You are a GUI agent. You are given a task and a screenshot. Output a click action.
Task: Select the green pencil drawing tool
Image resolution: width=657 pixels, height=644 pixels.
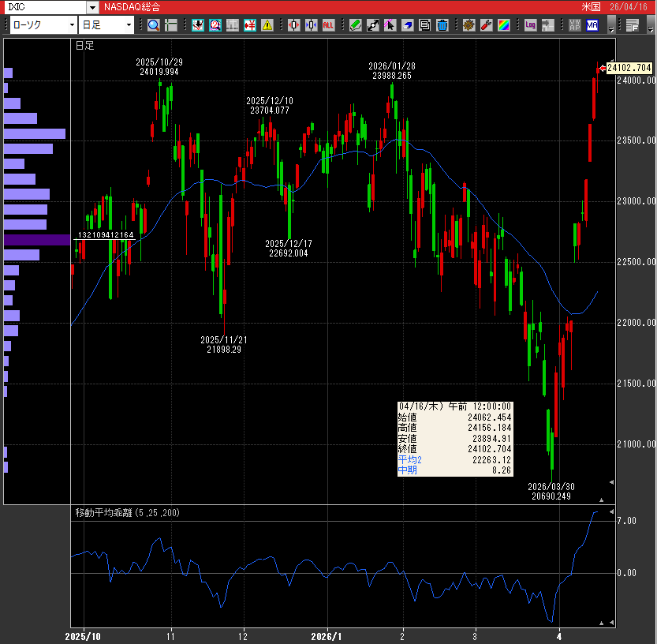pyautogui.click(x=356, y=25)
